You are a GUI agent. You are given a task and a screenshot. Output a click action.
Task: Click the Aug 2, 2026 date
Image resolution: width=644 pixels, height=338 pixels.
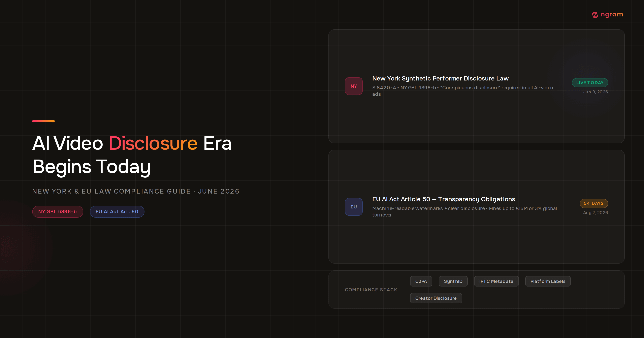(595, 213)
